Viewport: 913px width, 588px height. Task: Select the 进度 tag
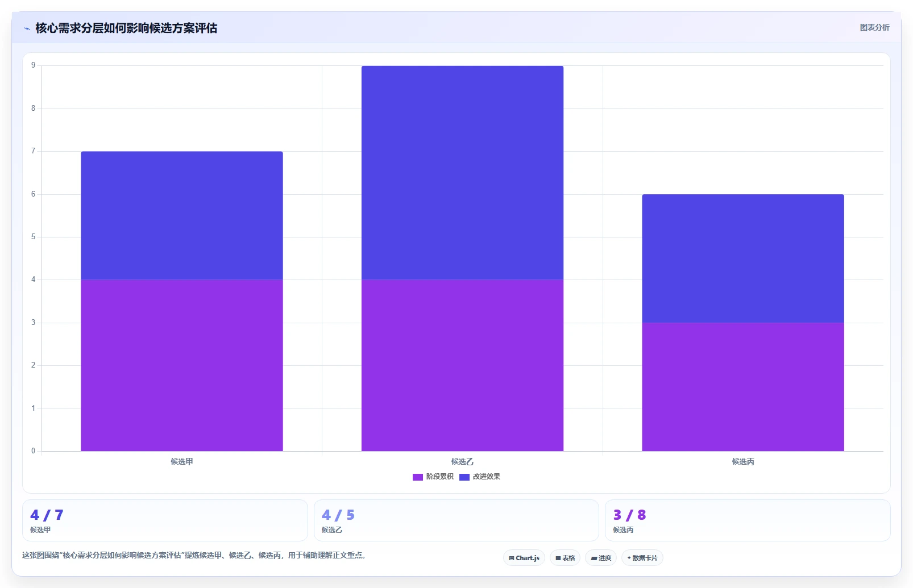tap(601, 558)
